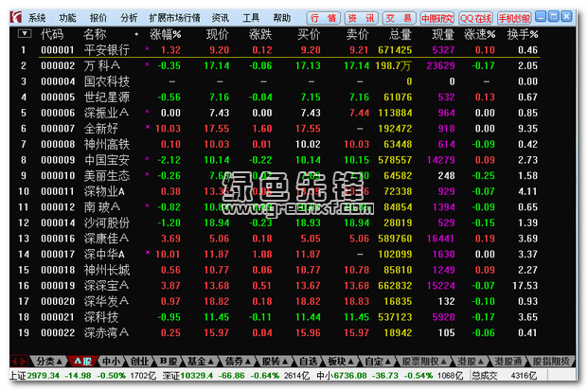Select stock 全新好 row
Screen dimensions: 588x391
click(x=277, y=129)
